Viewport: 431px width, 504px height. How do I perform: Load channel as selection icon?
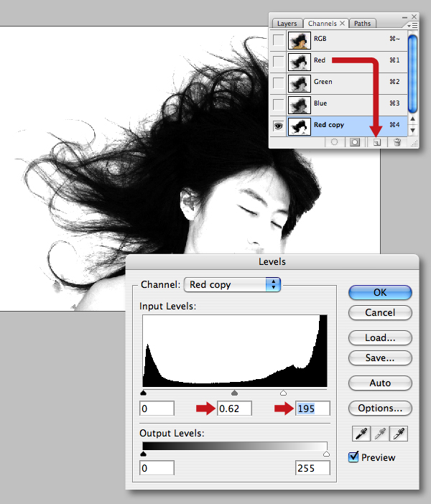(335, 142)
